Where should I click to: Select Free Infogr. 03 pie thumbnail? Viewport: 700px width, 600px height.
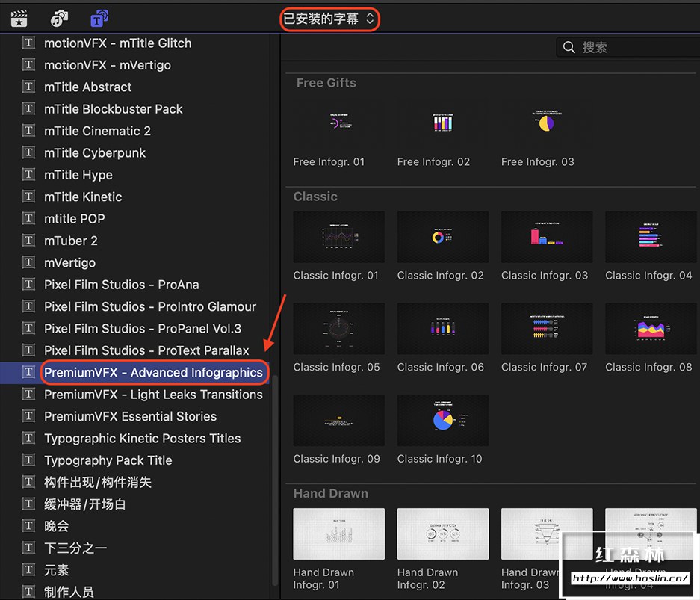(x=547, y=123)
